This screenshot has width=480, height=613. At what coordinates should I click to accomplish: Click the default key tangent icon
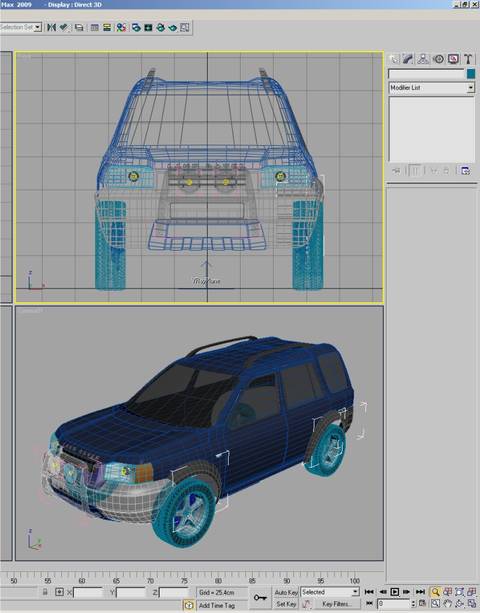pos(307,604)
